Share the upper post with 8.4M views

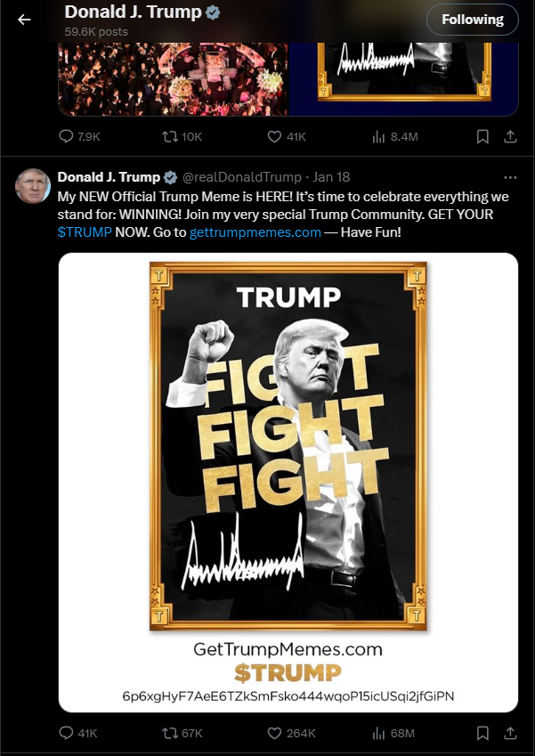pyautogui.click(x=510, y=136)
